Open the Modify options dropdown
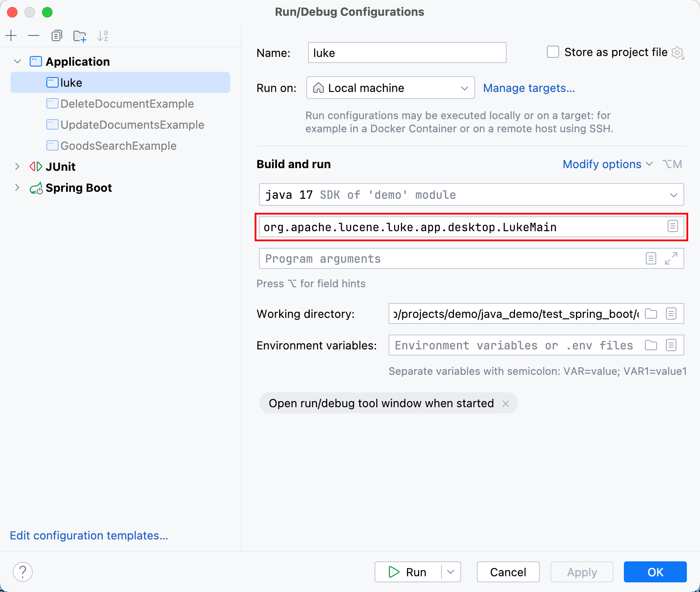 coord(608,164)
